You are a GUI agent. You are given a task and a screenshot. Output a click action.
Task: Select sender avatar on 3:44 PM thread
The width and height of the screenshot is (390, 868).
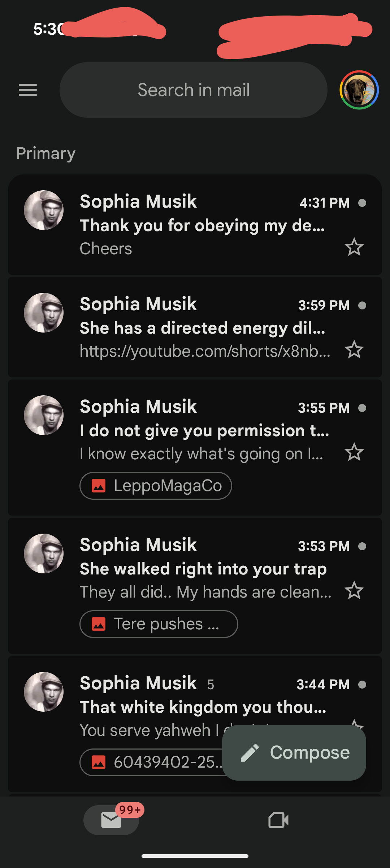(44, 692)
